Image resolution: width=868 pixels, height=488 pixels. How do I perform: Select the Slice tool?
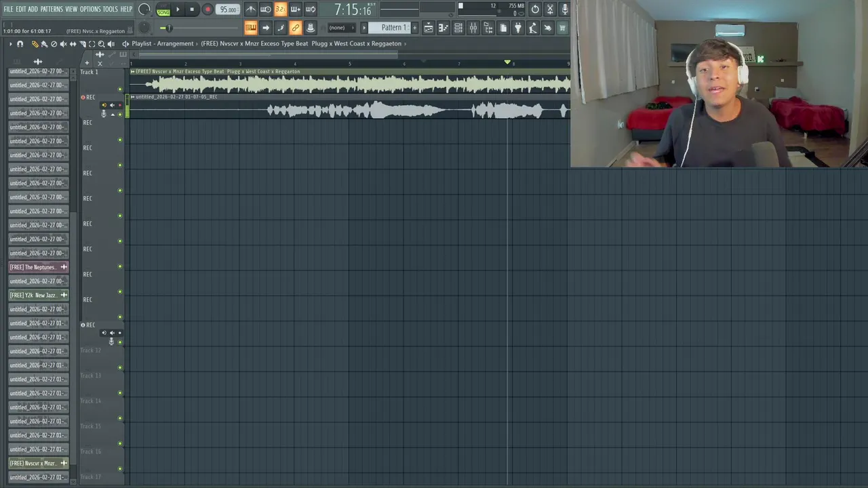pos(82,44)
